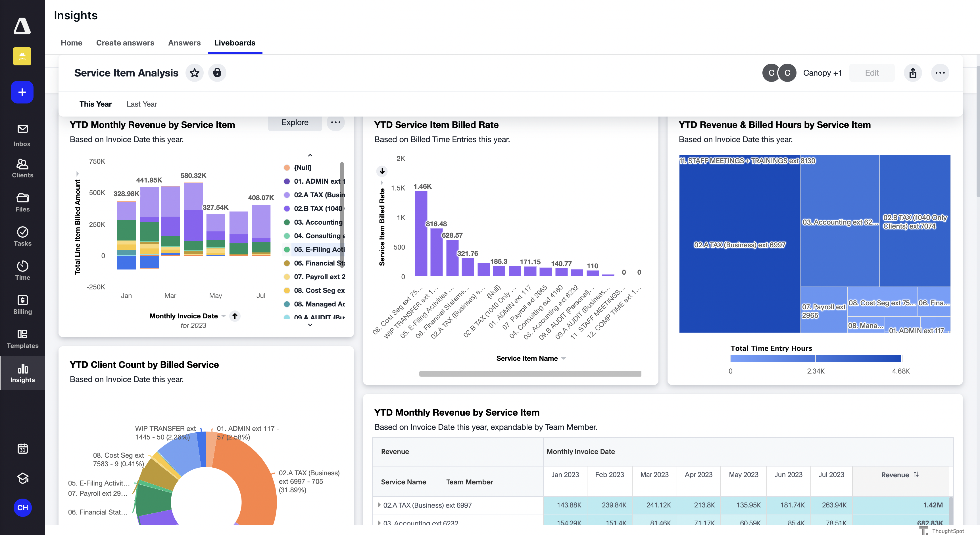Open Billing from the sidebar

tap(22, 305)
